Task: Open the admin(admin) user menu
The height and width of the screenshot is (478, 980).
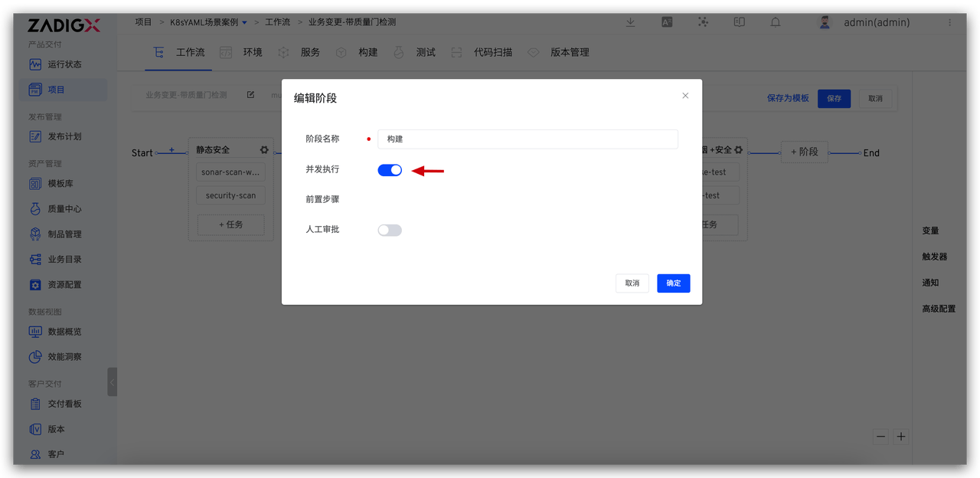Action: click(x=876, y=22)
